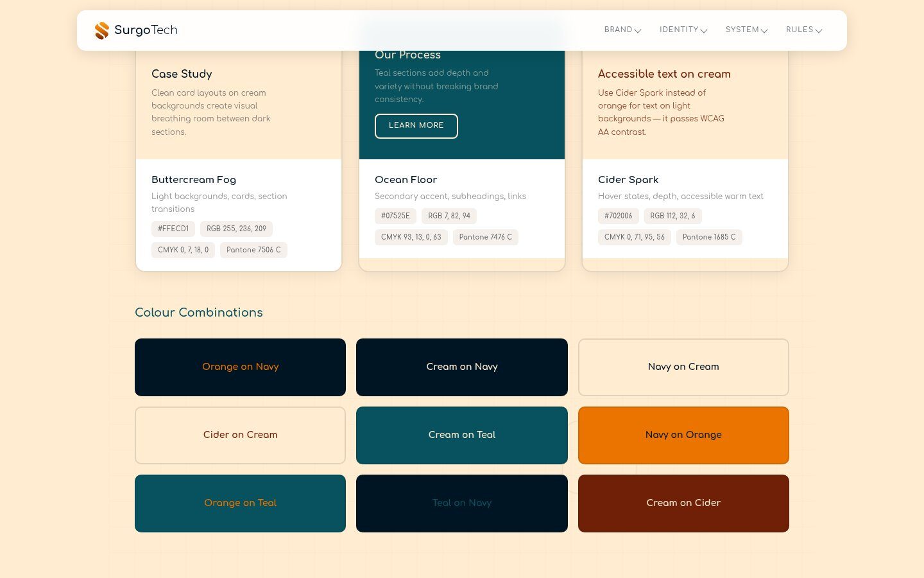Click the RGB 7, 82, 94 chip
This screenshot has width=924, height=578.
(449, 216)
